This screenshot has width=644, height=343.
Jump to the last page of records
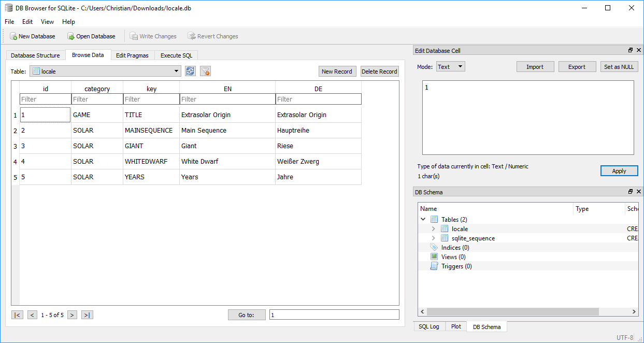click(87, 315)
